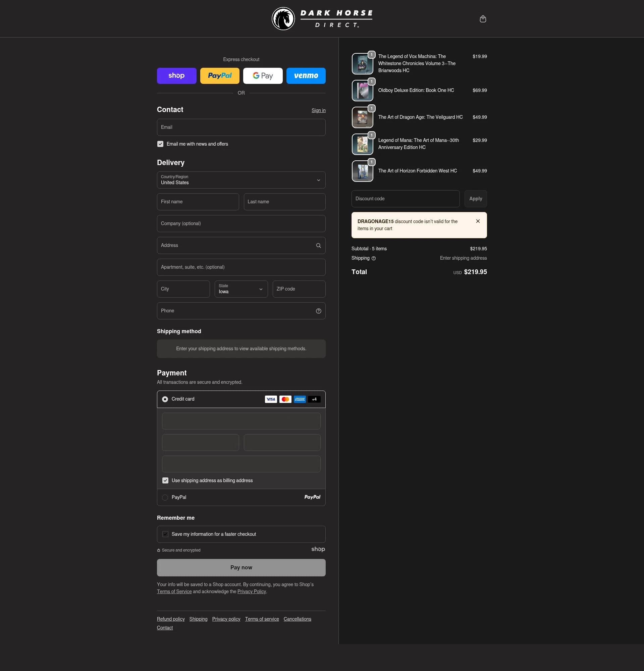The height and width of the screenshot is (671, 644).
Task: Select the Venmo express checkout option
Action: click(306, 76)
